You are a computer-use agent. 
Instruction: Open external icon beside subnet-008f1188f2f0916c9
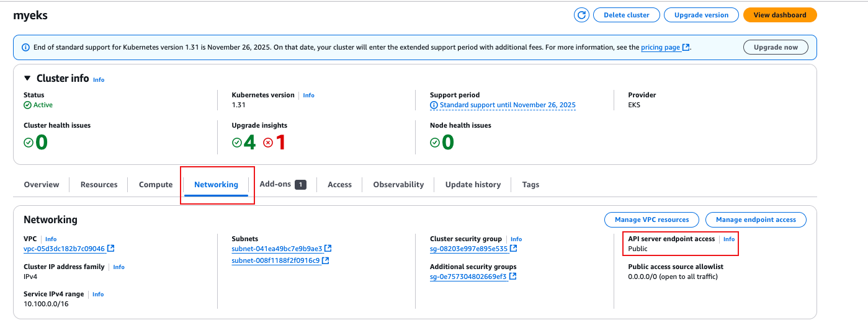(325, 260)
